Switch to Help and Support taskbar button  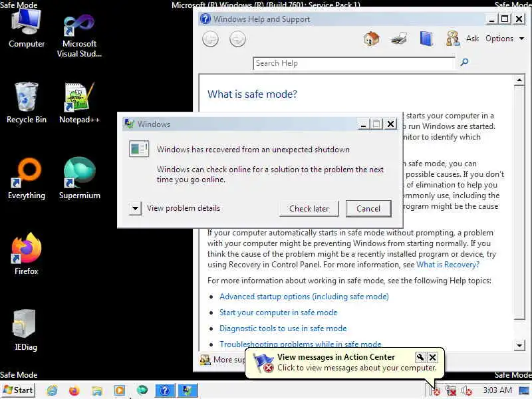coord(165,390)
